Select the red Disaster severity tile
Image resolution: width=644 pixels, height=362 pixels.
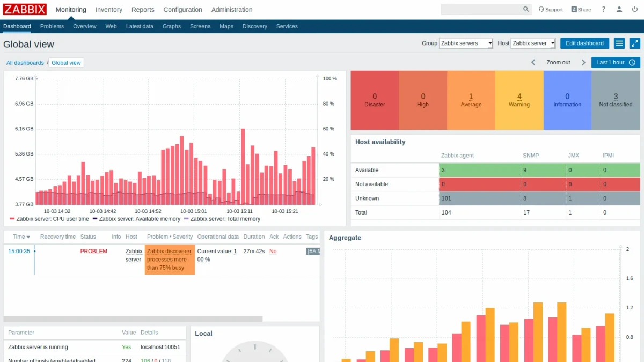375,100
